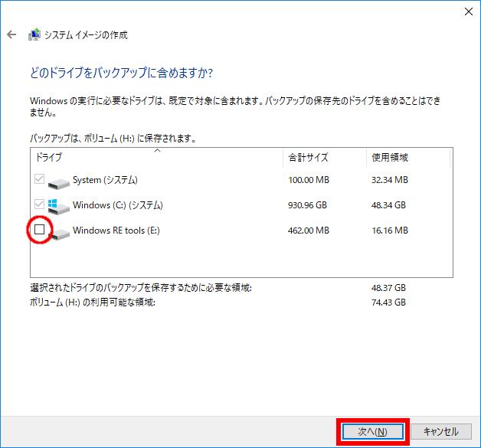Click the 48.34 GB used space value
This screenshot has width=481, height=448.
pyautogui.click(x=388, y=205)
